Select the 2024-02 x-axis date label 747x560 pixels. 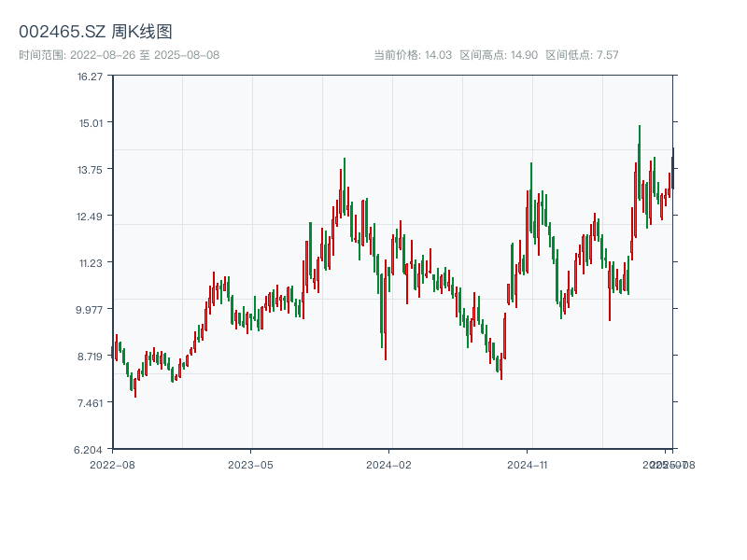pos(388,464)
